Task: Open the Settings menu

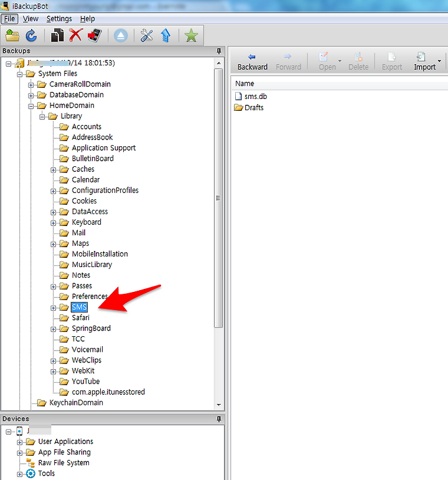Action: (x=59, y=19)
